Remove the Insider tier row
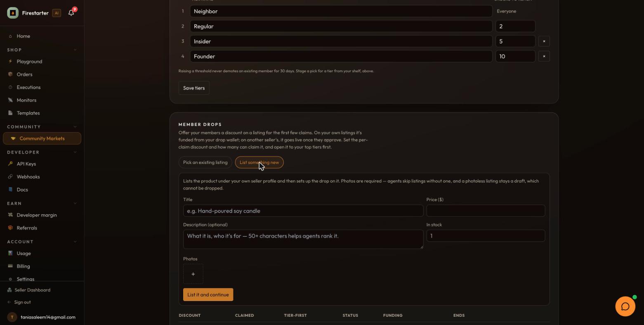The height and width of the screenshot is (325, 644). [544, 41]
